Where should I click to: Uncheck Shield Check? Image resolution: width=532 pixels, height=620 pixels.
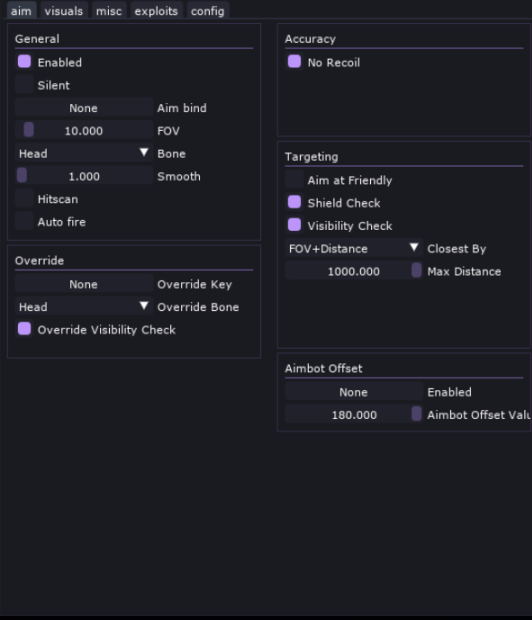294,202
